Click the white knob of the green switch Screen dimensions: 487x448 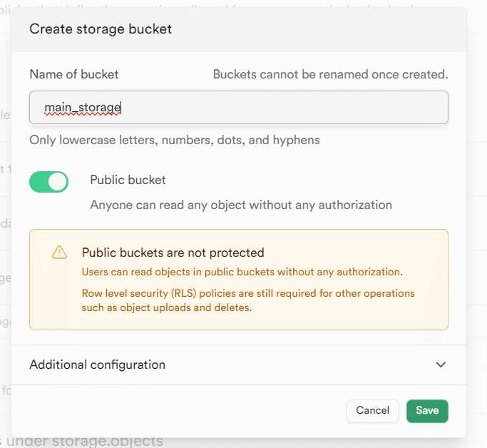pos(58,182)
